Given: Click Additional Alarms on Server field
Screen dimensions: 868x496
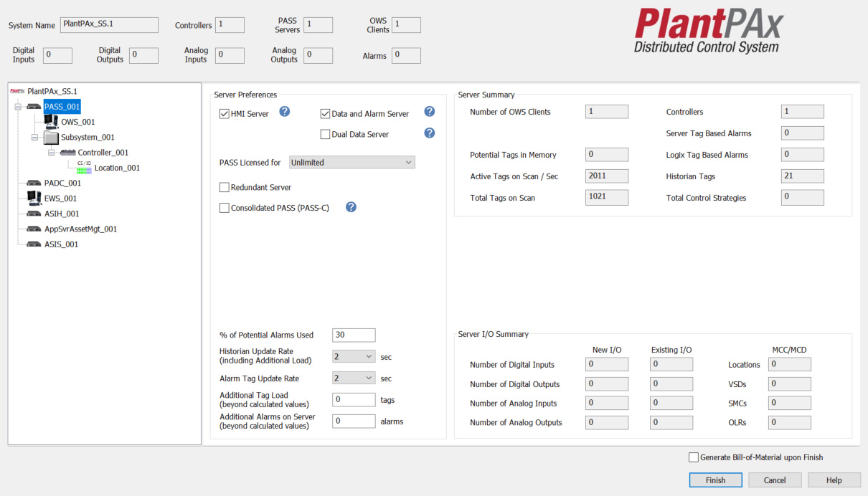Looking at the screenshot, I should tap(354, 421).
